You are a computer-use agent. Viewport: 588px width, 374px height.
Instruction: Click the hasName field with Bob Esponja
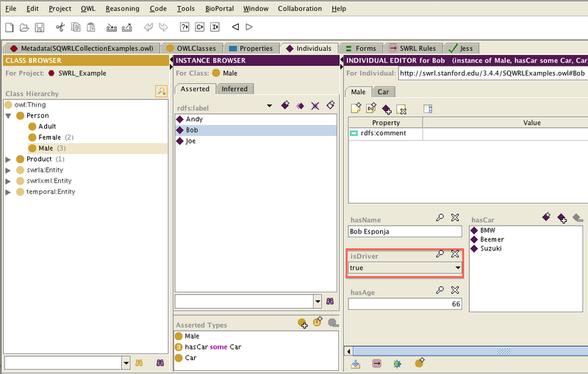tap(405, 231)
